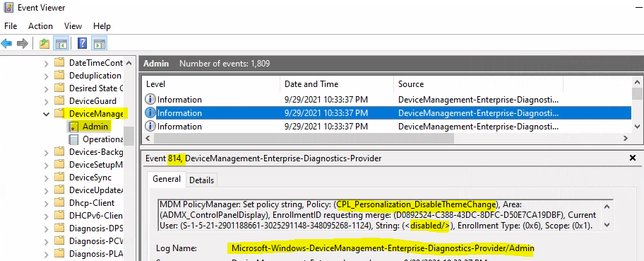The image size is (644, 261).
Task: Click the Admin log icon in tree
Action: (x=74, y=127)
